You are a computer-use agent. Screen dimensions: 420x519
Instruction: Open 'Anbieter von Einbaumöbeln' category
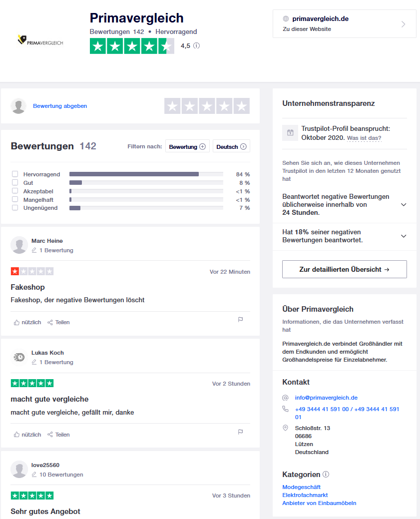[320, 503]
